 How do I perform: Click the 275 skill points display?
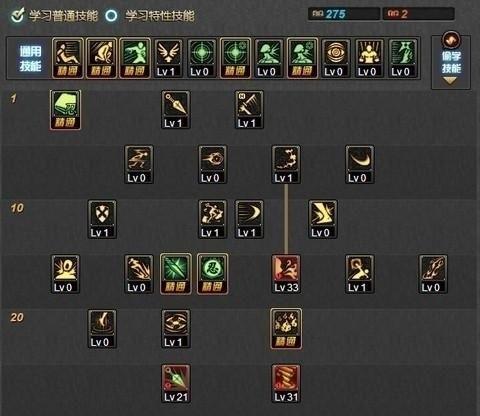click(343, 14)
